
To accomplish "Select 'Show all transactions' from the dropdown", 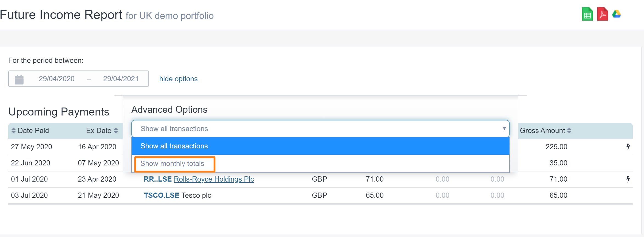I will 174,146.
